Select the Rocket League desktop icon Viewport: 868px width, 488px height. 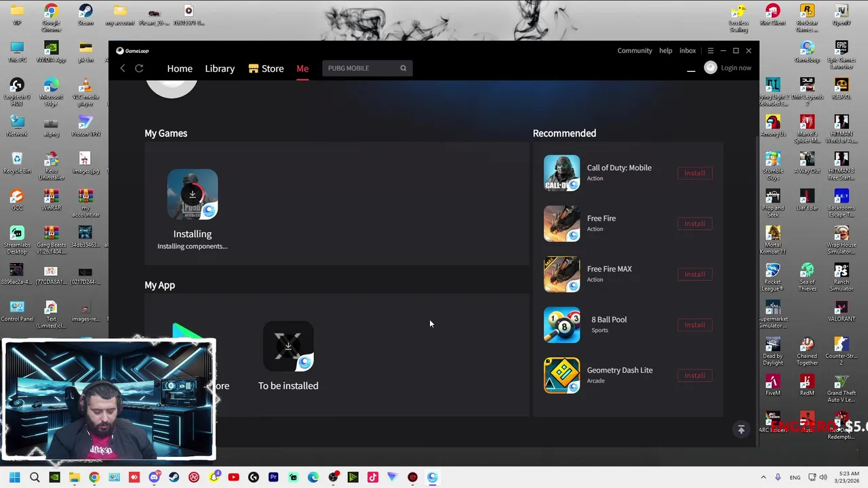772,277
